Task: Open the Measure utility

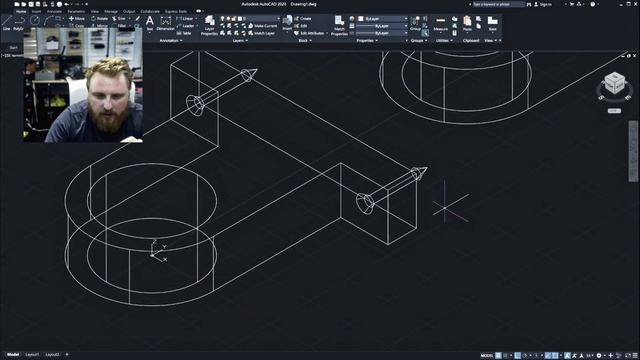Action: (441, 23)
